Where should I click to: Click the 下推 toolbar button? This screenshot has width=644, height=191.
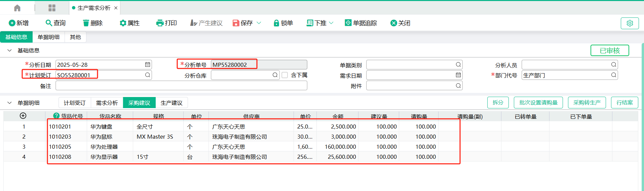316,23
